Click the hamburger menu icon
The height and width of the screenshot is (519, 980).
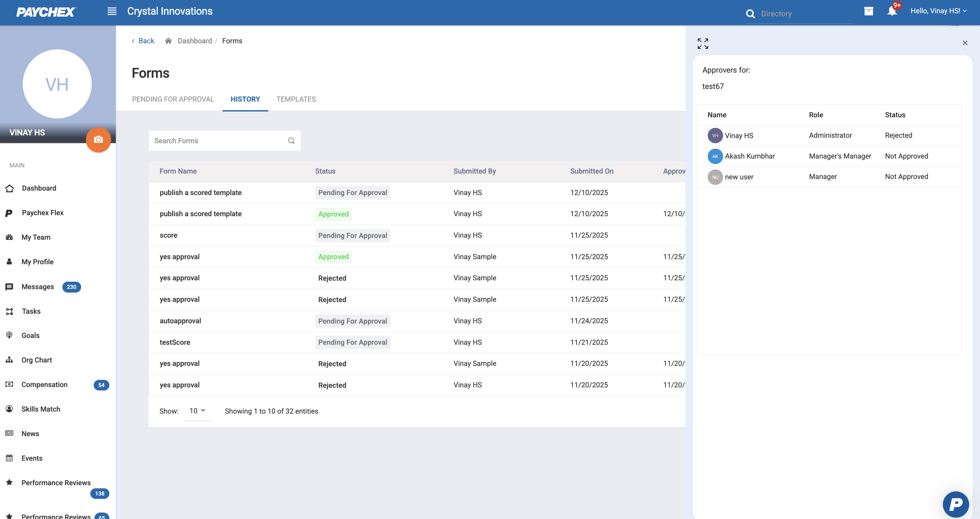point(112,11)
